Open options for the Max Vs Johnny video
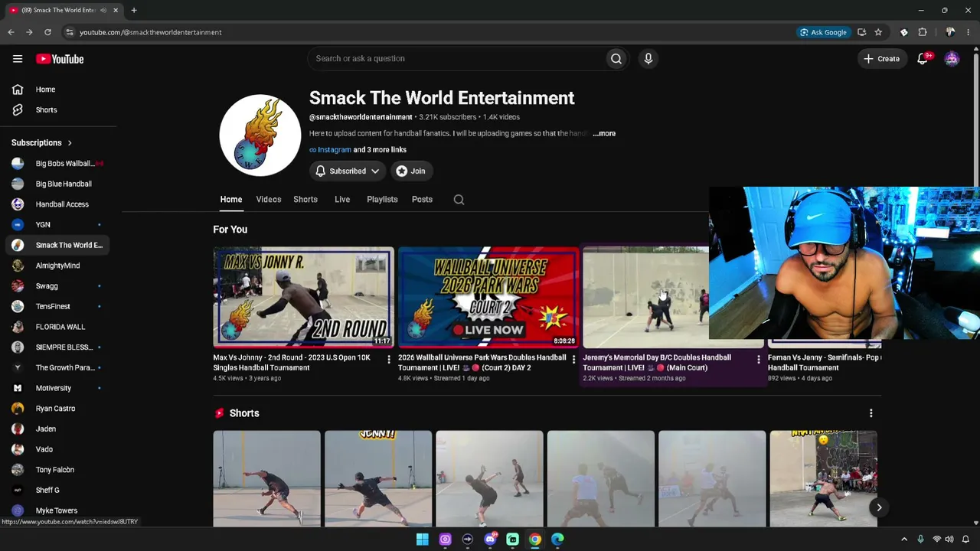 pyautogui.click(x=389, y=360)
